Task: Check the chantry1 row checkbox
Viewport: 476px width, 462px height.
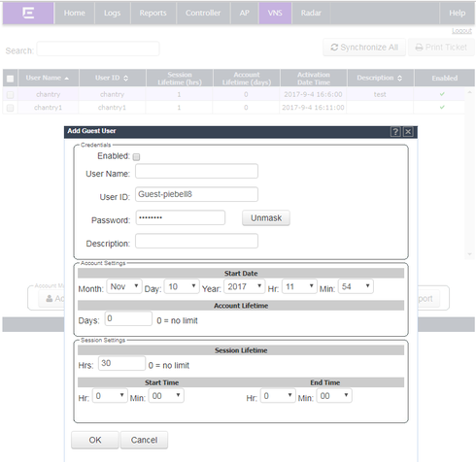Action: [10, 108]
